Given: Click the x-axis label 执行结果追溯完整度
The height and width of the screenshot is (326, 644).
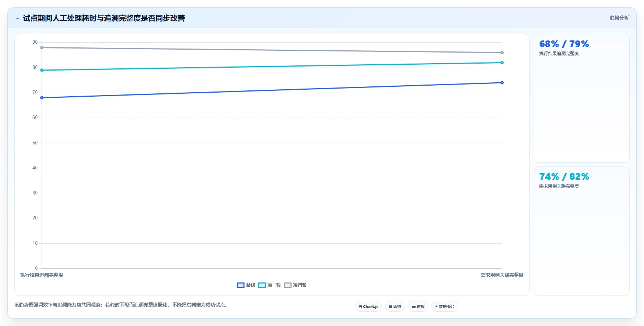Looking at the screenshot, I should pos(42,275).
